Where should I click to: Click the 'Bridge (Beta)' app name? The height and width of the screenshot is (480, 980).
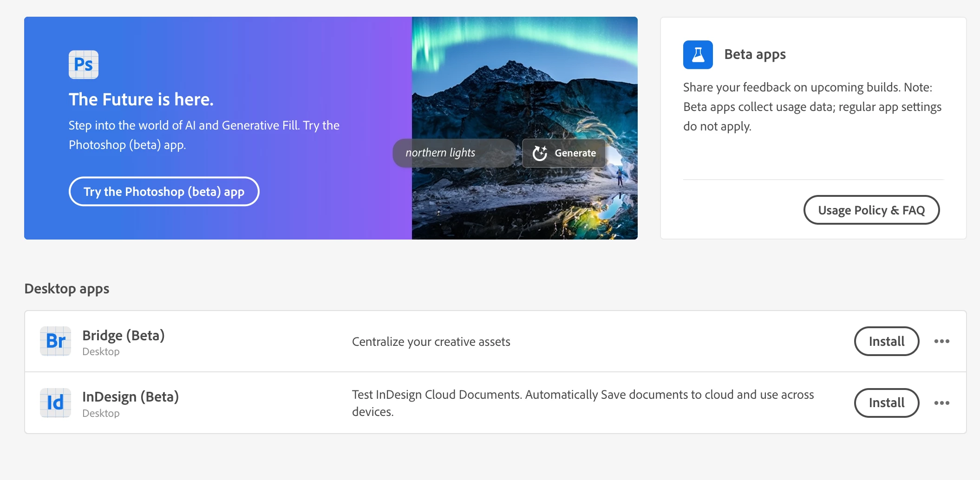point(124,335)
